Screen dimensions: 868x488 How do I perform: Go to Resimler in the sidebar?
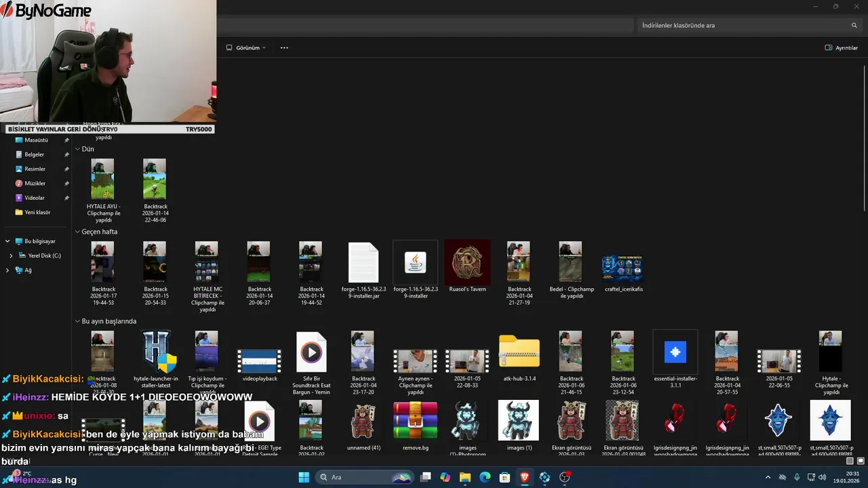tap(35, 169)
